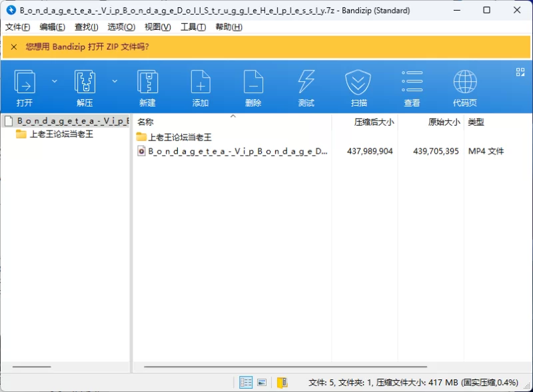Select the MP4 file row in list
Image resolution: width=533 pixels, height=392 pixels.
(x=320, y=151)
